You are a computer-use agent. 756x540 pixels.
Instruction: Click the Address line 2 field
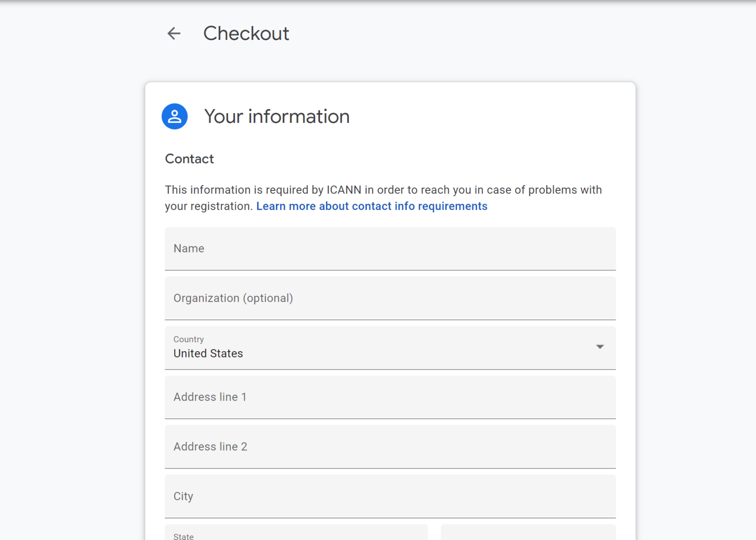click(390, 447)
